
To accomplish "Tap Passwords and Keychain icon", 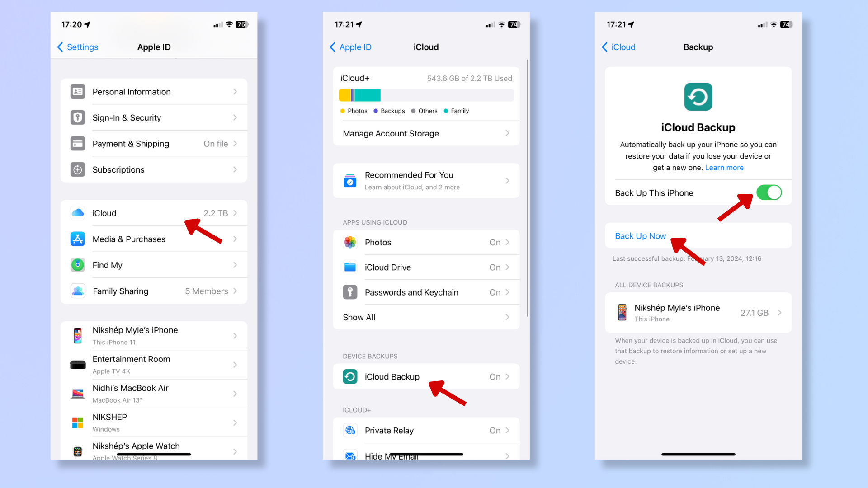I will (349, 292).
